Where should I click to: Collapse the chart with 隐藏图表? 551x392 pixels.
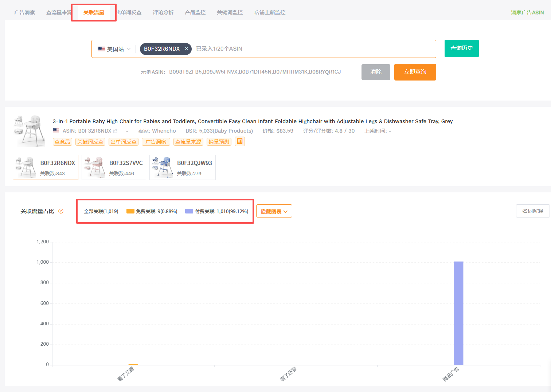274,211
